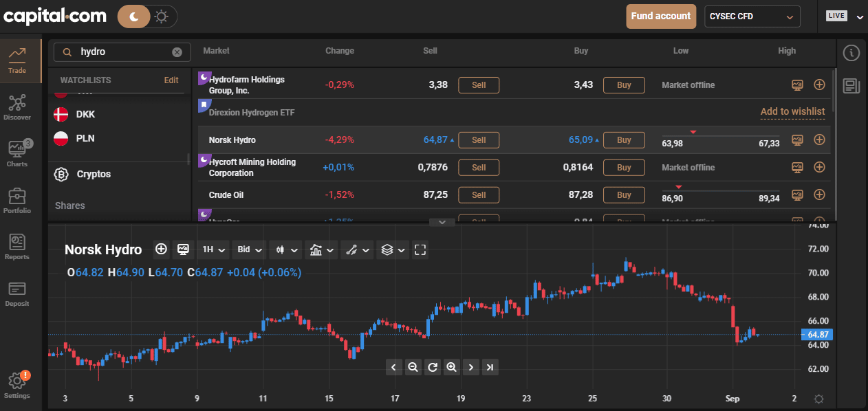
Task: Open the 1H timeframe dropdown
Action: click(x=213, y=249)
